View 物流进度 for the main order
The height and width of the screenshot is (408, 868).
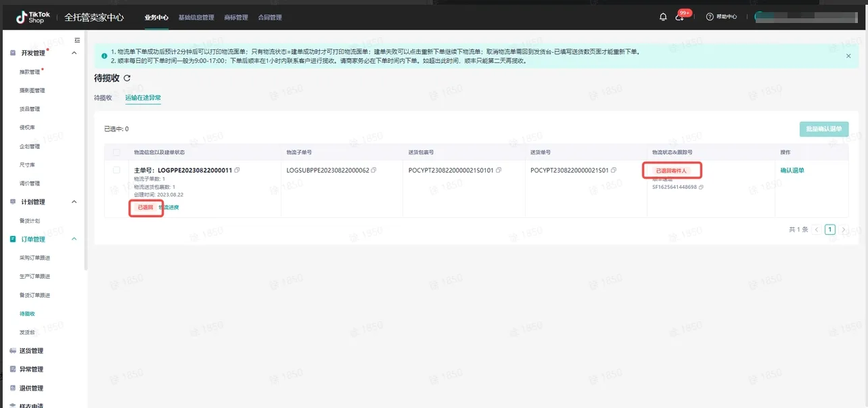(x=169, y=207)
